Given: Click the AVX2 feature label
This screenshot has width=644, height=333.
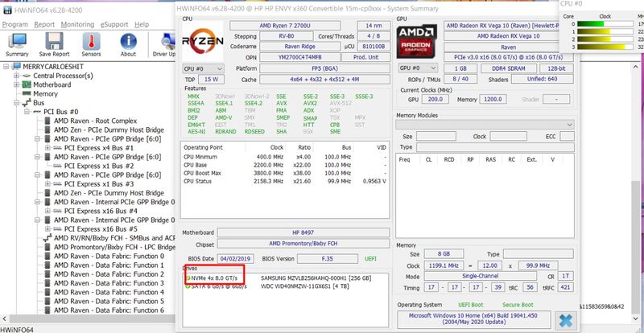Looking at the screenshot, I should 310,104.
